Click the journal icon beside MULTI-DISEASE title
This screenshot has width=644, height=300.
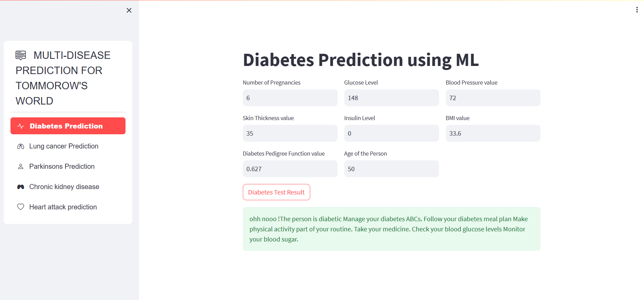(21, 55)
